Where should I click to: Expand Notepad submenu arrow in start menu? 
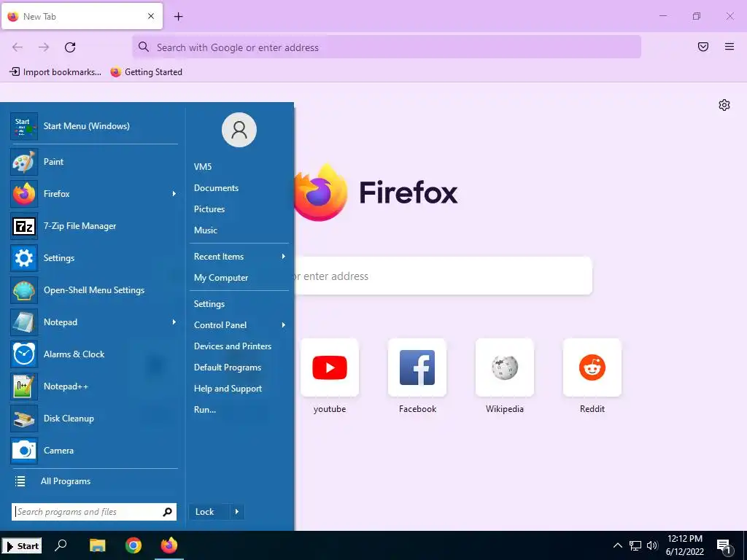(x=174, y=322)
